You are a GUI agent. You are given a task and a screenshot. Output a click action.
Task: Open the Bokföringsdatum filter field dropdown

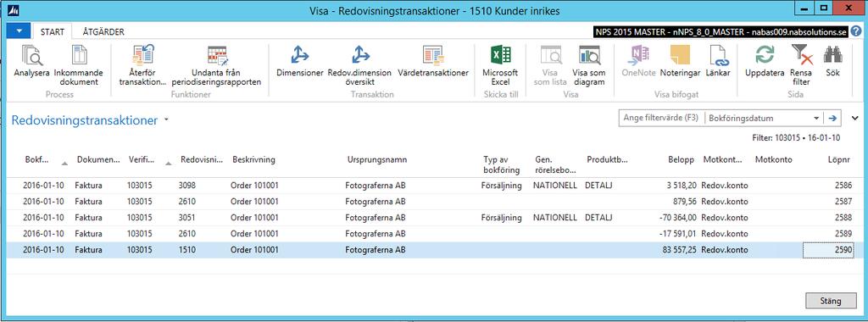[816, 119]
